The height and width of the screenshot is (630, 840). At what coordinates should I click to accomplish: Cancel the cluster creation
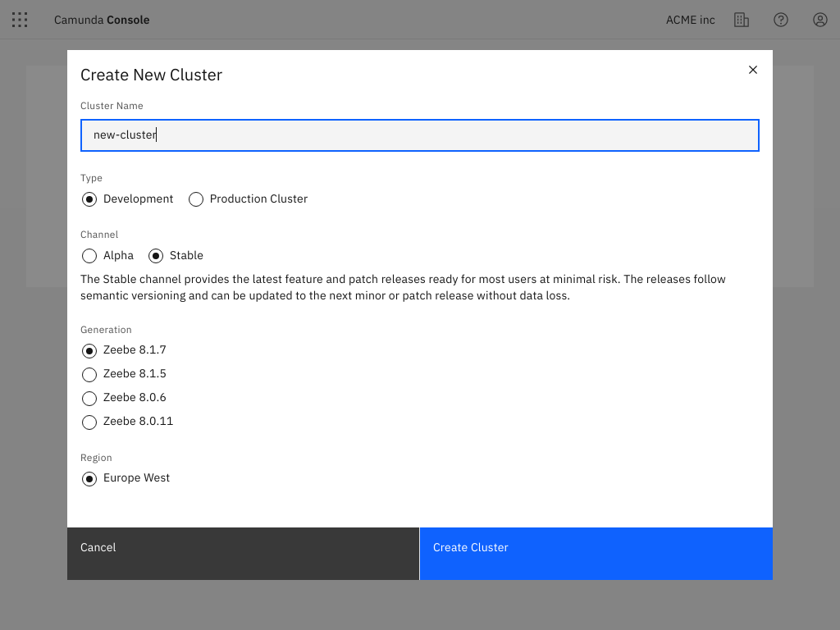tap(243, 554)
